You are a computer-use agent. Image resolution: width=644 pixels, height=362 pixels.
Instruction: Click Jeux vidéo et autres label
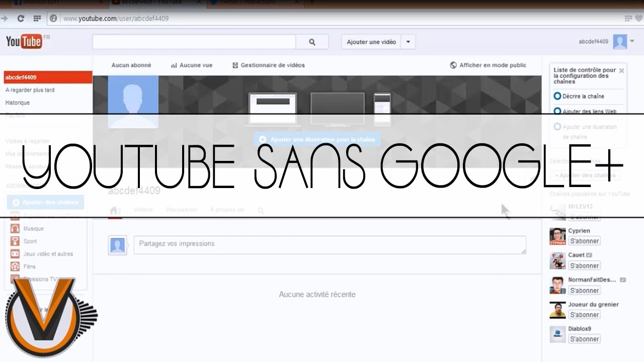(x=48, y=254)
